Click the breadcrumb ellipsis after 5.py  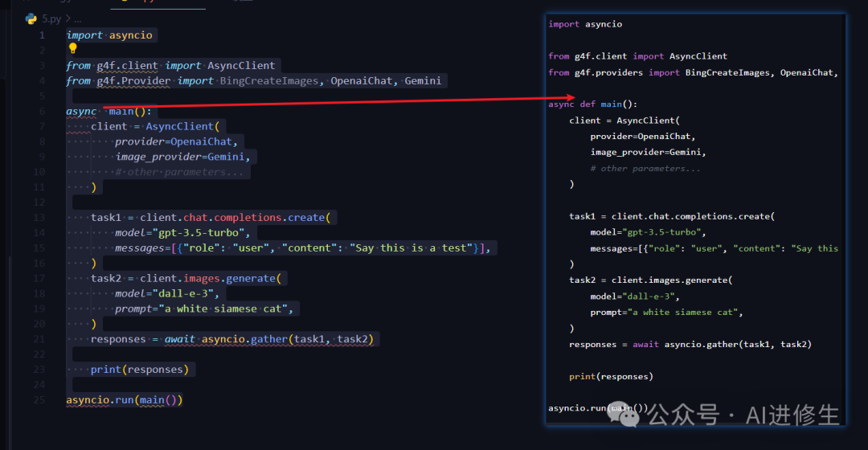(x=77, y=18)
